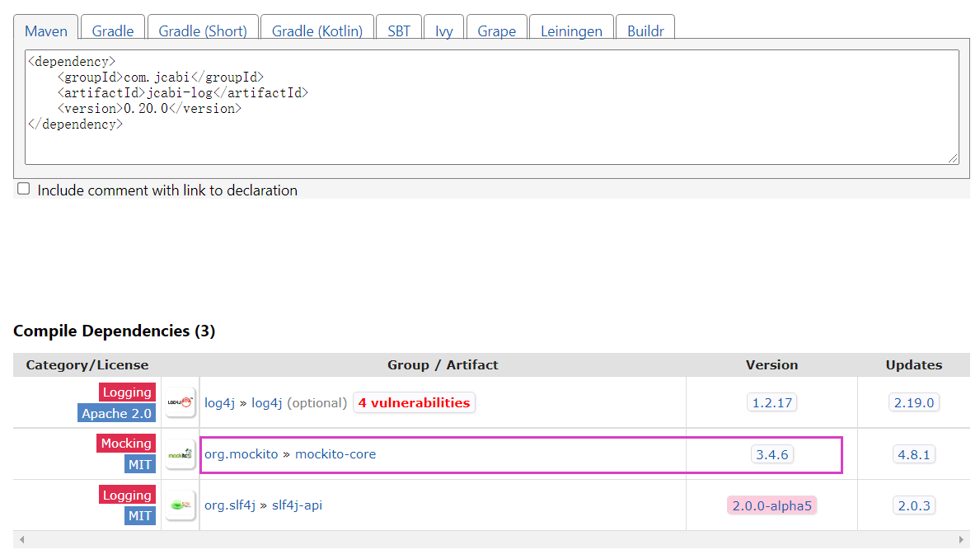Open log4j version 1.2.17
The width and height of the screenshot is (980, 559).
pos(771,402)
